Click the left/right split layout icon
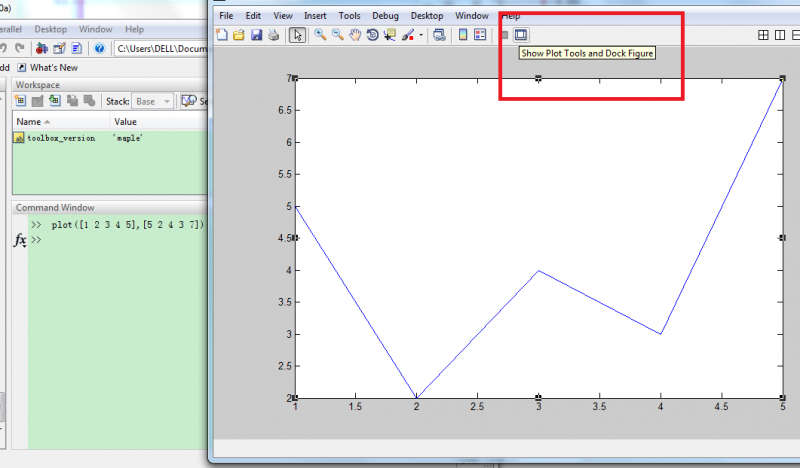Image resolution: width=800 pixels, height=468 pixels. [x=780, y=35]
